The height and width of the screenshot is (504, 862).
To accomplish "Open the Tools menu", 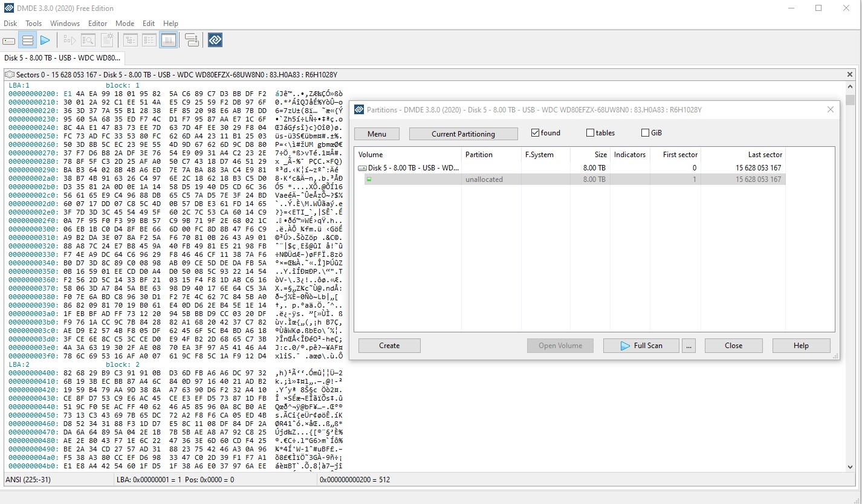I will click(x=33, y=24).
